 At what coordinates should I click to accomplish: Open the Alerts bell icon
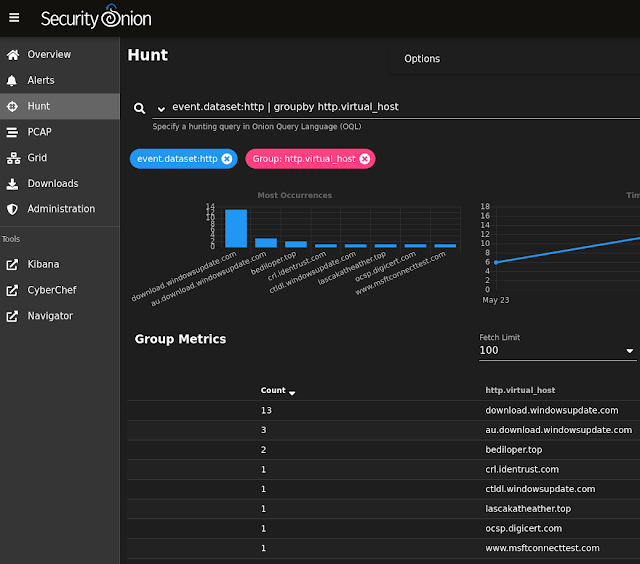(12, 80)
